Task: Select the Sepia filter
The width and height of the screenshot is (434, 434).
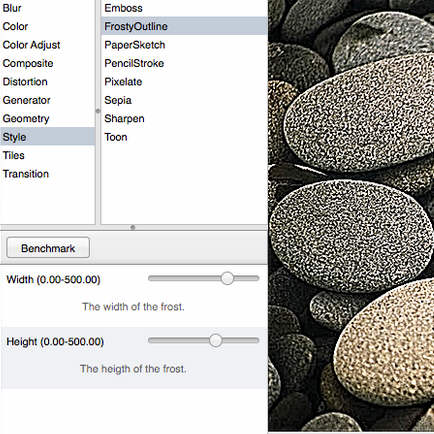Action: pos(184,100)
